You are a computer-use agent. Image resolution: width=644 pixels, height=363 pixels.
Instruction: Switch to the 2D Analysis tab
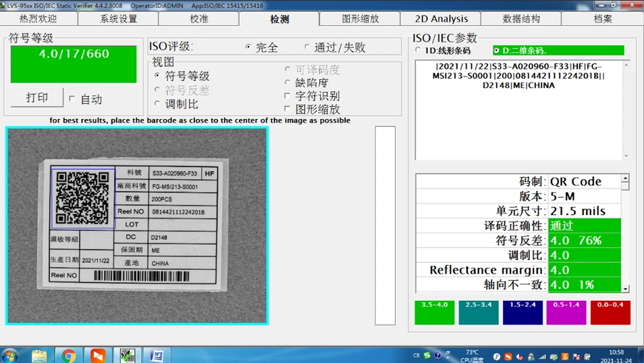tap(441, 19)
